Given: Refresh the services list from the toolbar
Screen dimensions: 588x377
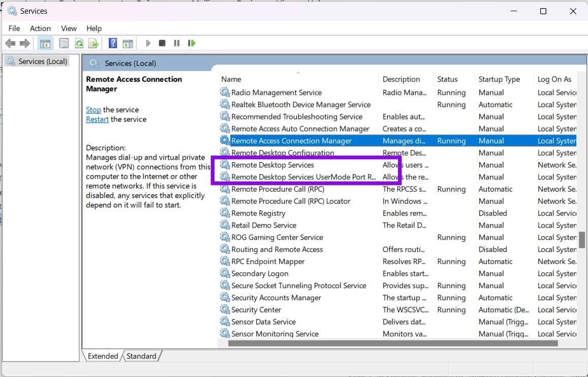Looking at the screenshot, I should (79, 44).
